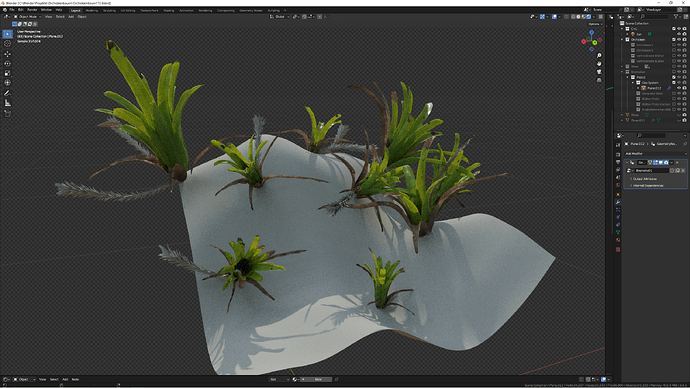Viewport: 690px width, 388px height.
Task: Select Plane.012 in the outliner
Action: click(654, 88)
